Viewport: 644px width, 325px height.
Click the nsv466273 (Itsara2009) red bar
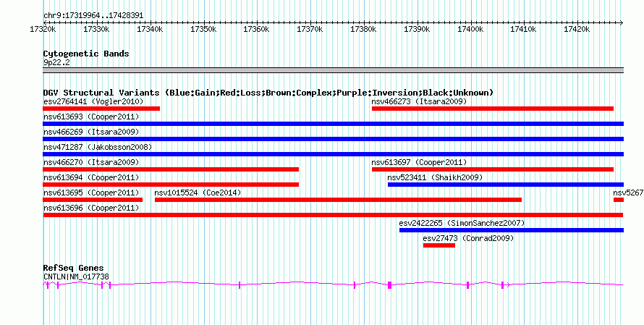point(493,109)
